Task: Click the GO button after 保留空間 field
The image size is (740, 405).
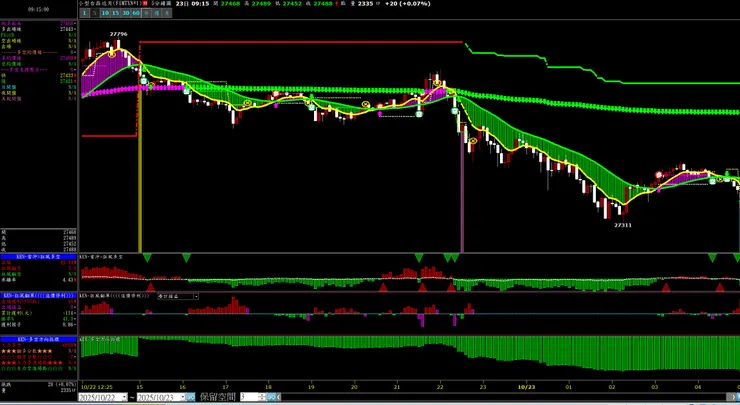Action: pos(271,397)
